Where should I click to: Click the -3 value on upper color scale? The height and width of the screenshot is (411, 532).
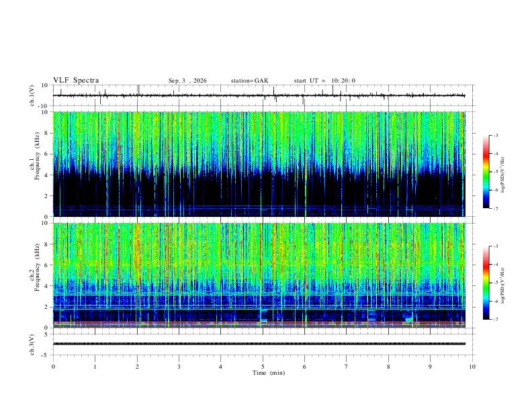pyautogui.click(x=496, y=135)
